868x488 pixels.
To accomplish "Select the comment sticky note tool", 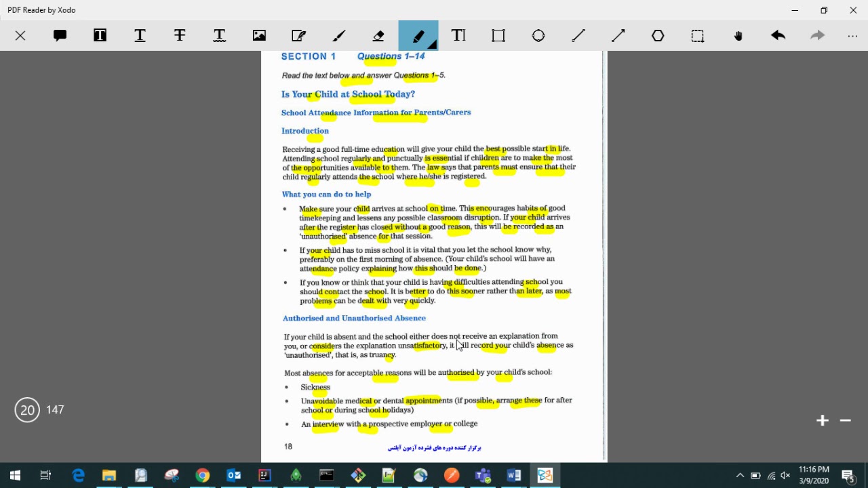I will [60, 36].
